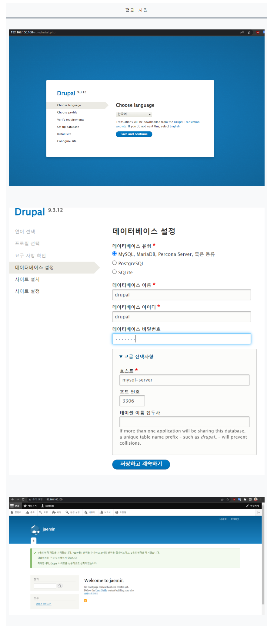Click the install.php address bar URL
The width and height of the screenshot is (267, 644).
[x=33, y=32]
